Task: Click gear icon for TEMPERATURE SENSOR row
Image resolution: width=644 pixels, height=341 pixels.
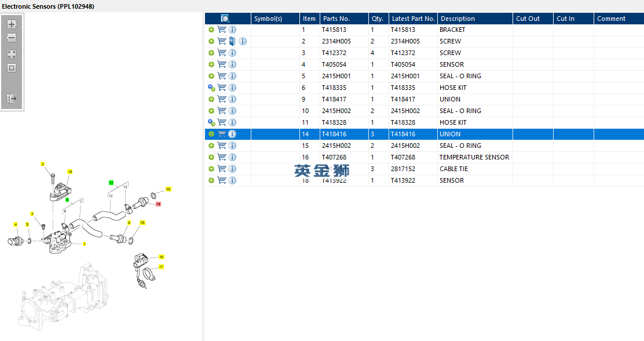Action: click(x=211, y=157)
